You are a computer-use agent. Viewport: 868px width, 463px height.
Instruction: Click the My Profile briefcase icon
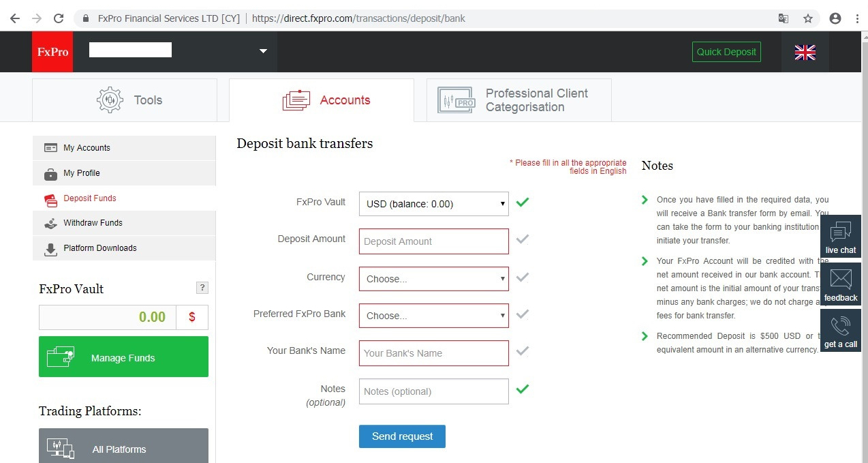pos(50,173)
